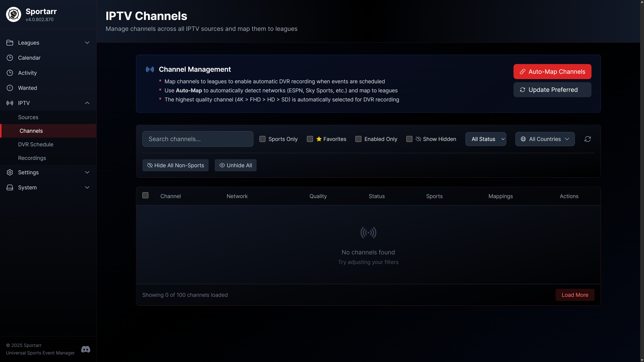Click the 'No channels found' message
Image resolution: width=644 pixels, height=362 pixels.
coord(368,252)
